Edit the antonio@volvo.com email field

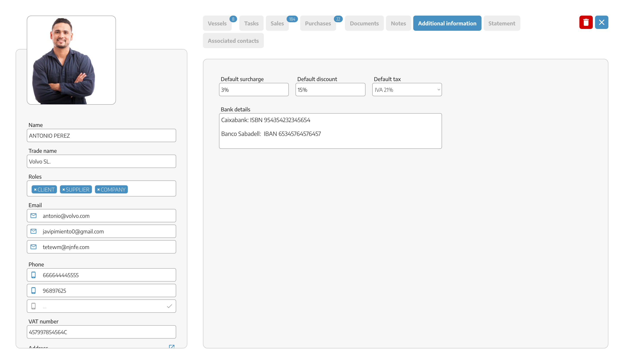point(101,216)
